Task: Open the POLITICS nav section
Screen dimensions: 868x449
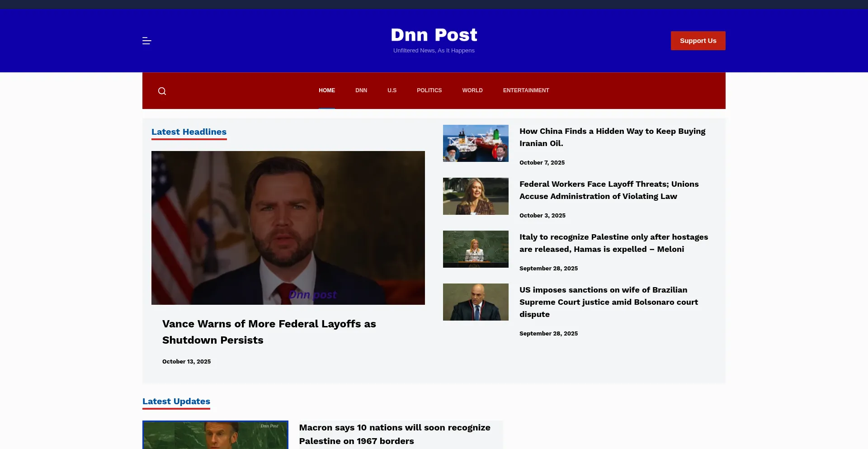Action: click(429, 90)
